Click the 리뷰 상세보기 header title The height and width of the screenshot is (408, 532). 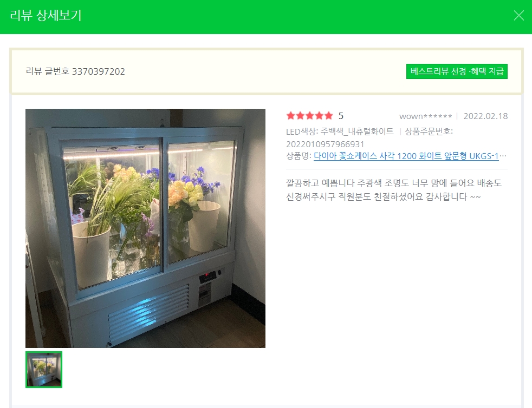point(46,16)
